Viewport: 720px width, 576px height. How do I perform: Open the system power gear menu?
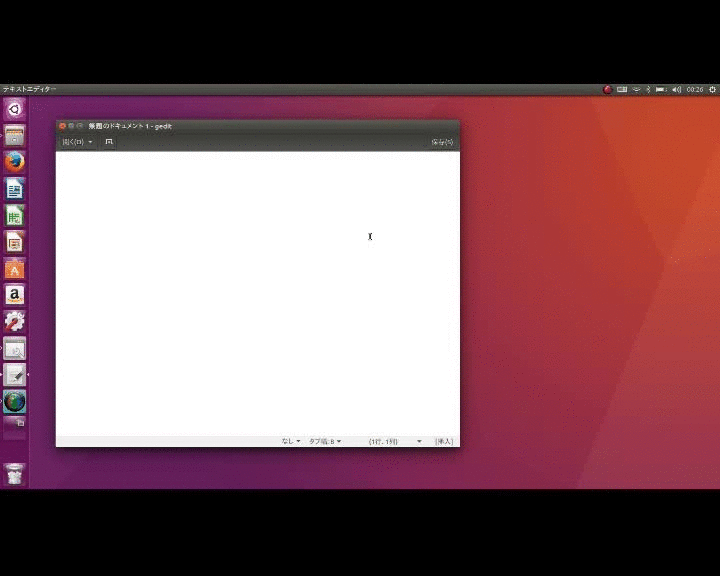click(x=712, y=90)
